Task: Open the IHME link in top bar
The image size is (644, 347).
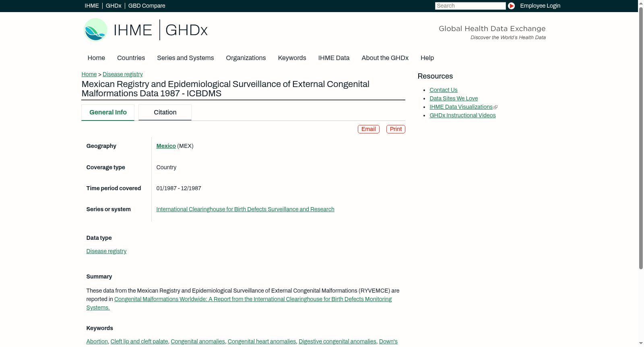Action: (x=92, y=6)
